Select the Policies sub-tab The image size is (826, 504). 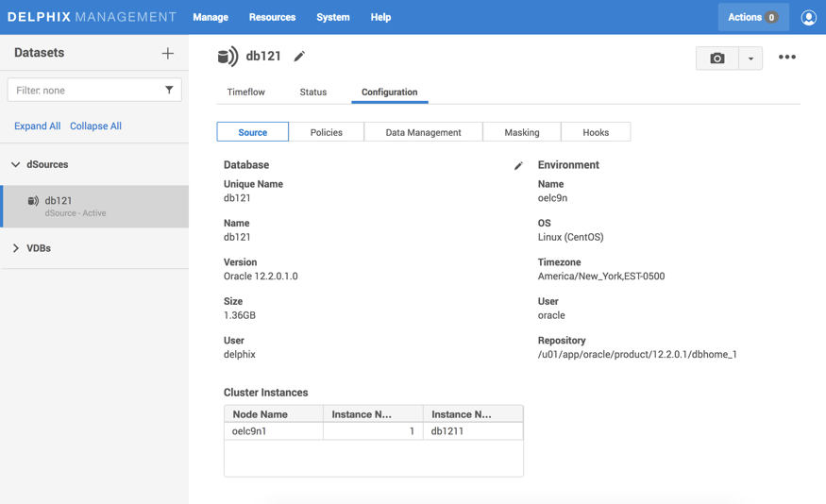pos(326,132)
